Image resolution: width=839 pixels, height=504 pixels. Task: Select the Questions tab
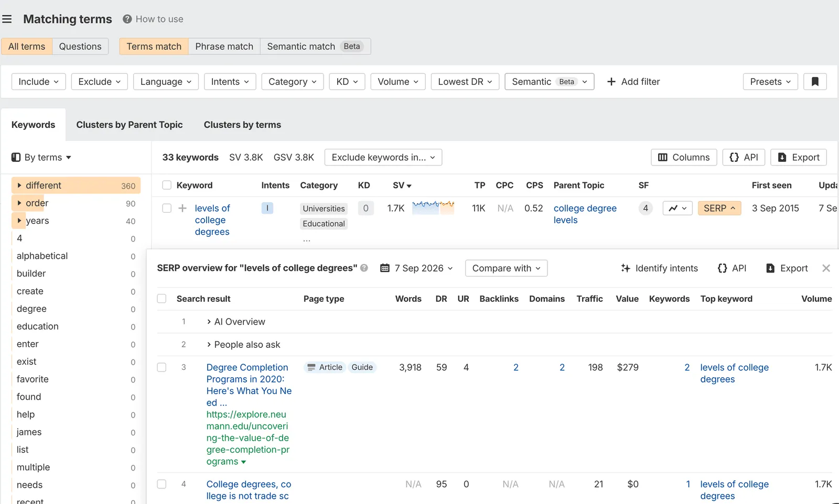80,47
